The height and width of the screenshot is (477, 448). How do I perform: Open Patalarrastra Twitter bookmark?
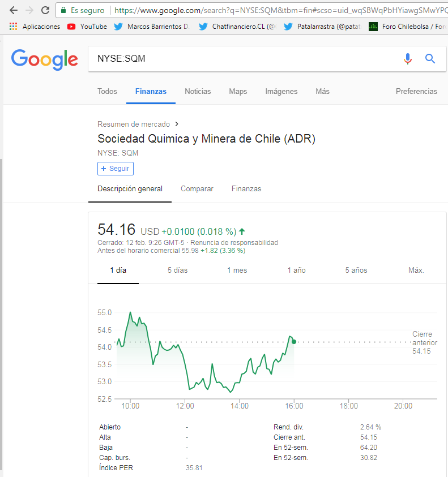click(x=322, y=27)
